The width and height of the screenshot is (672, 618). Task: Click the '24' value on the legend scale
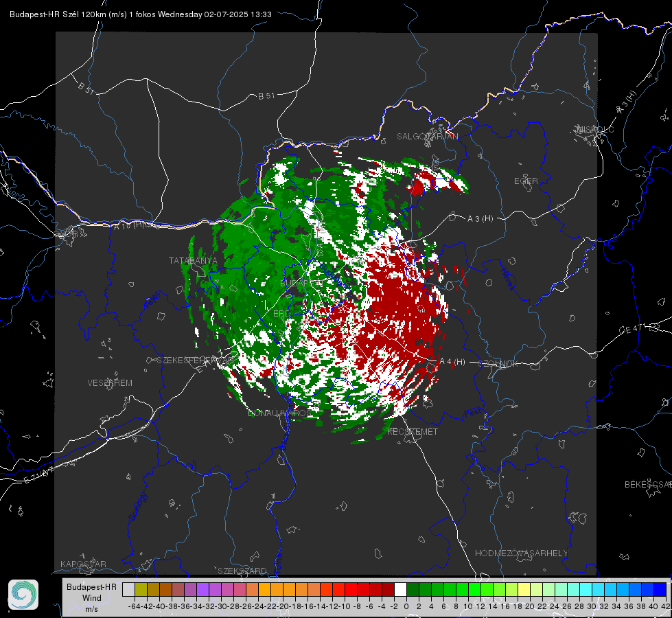pos(554,606)
